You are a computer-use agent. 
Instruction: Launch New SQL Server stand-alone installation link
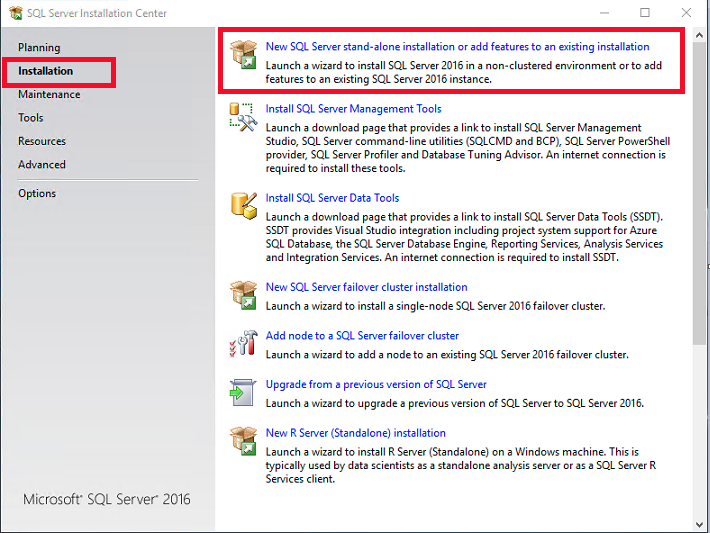click(457, 46)
